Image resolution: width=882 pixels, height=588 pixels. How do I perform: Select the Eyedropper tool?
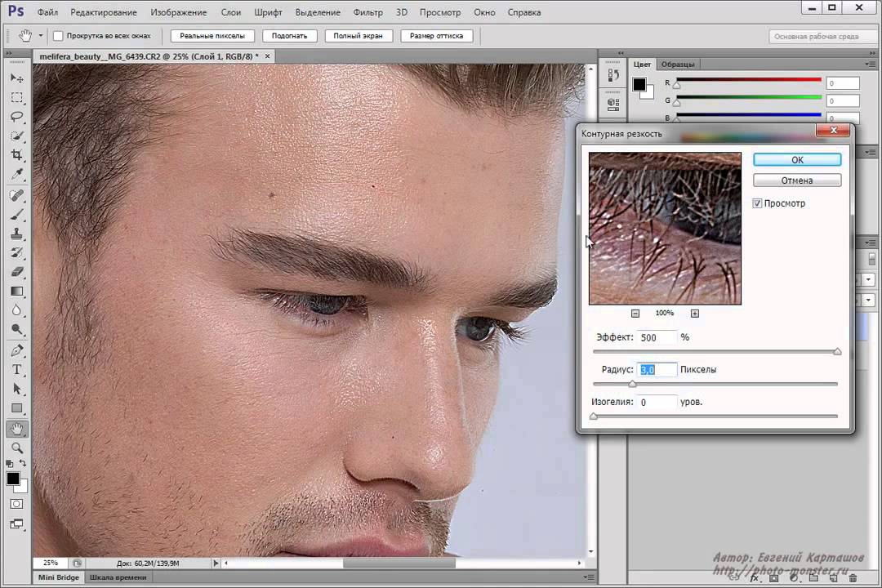[x=17, y=174]
